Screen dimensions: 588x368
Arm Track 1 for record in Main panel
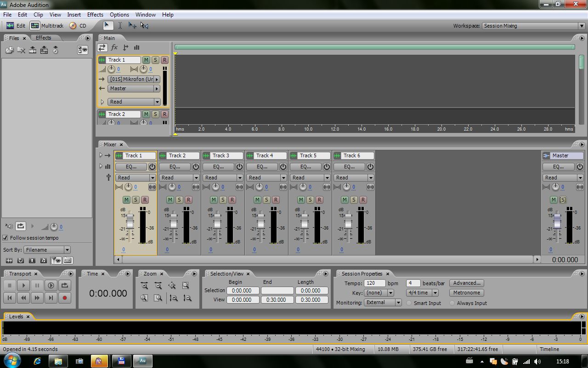tap(164, 60)
